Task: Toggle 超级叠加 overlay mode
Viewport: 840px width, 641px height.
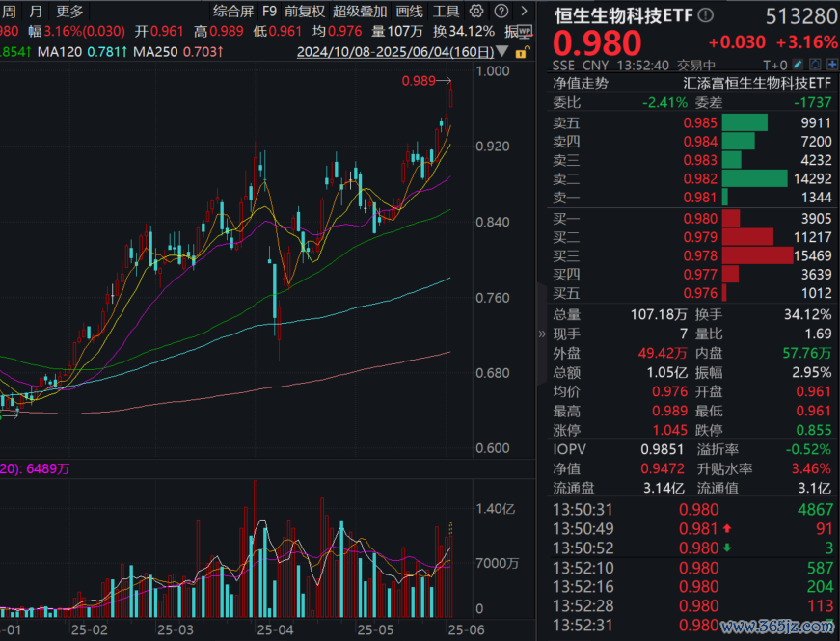Action: (x=359, y=12)
